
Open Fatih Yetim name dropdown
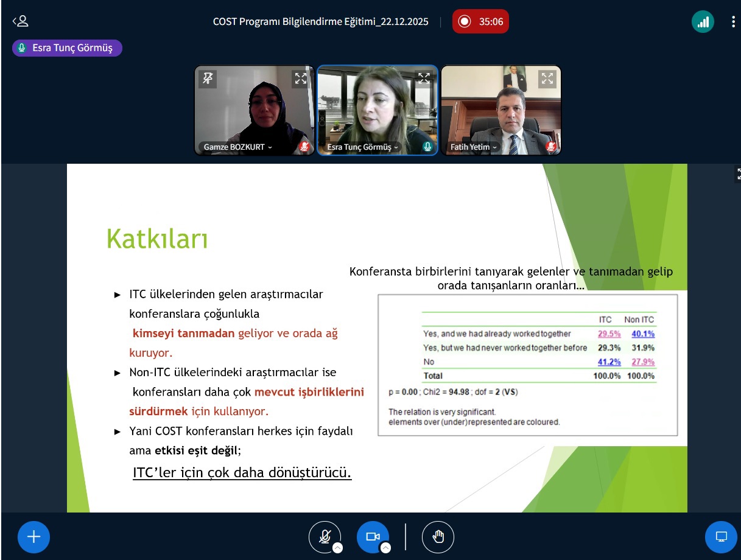[474, 147]
